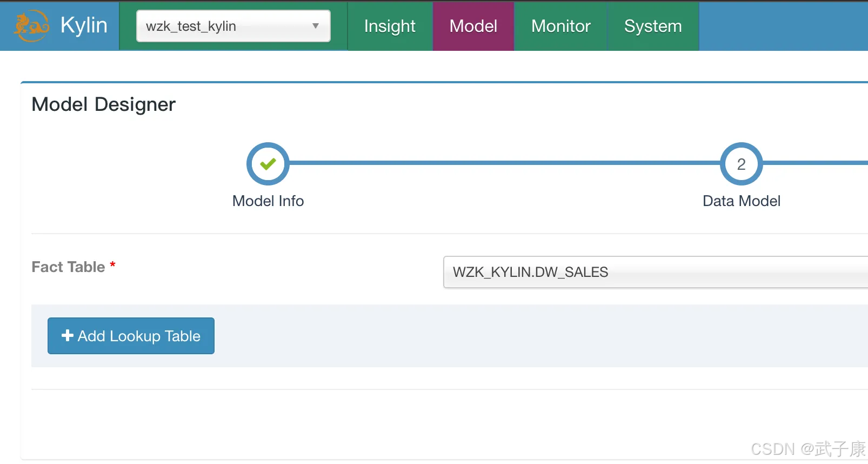This screenshot has height=464, width=868.
Task: Click the plus icon on Add Lookup Table
Action: coord(68,336)
